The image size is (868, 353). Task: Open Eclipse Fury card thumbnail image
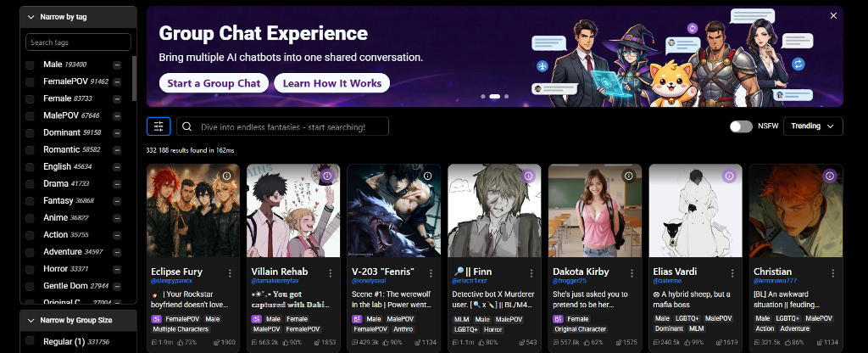click(193, 210)
